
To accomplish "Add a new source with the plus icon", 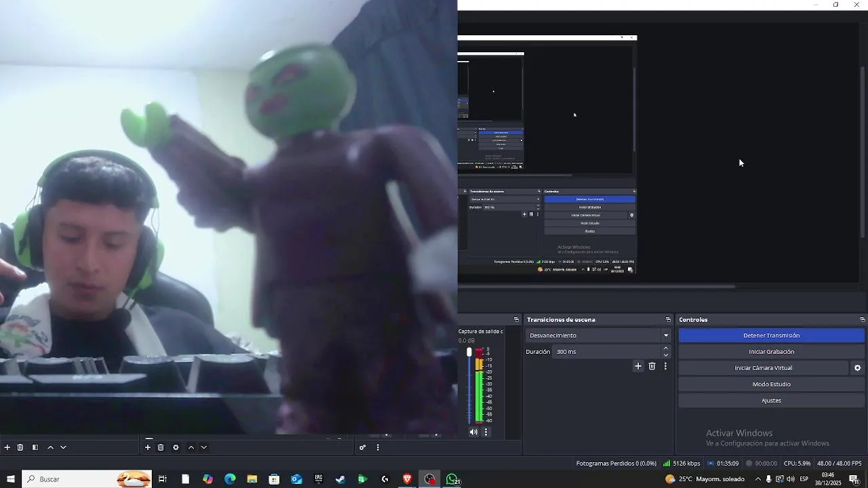I will pyautogui.click(x=148, y=447).
